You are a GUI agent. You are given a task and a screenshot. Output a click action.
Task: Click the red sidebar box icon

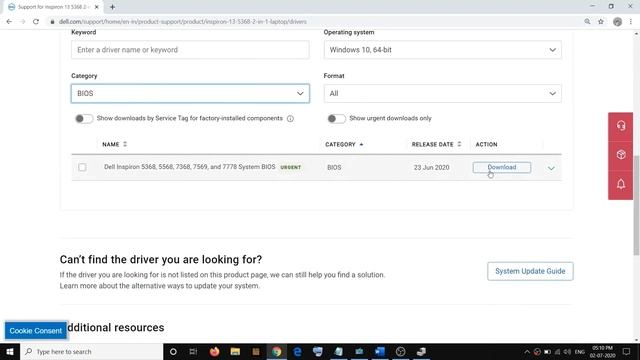pyautogui.click(x=621, y=155)
